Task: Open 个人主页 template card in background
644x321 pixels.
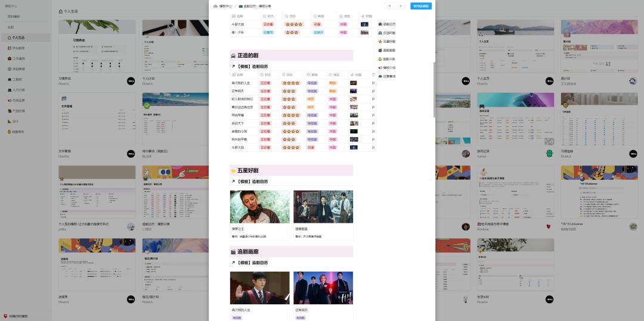Action: pos(515,46)
